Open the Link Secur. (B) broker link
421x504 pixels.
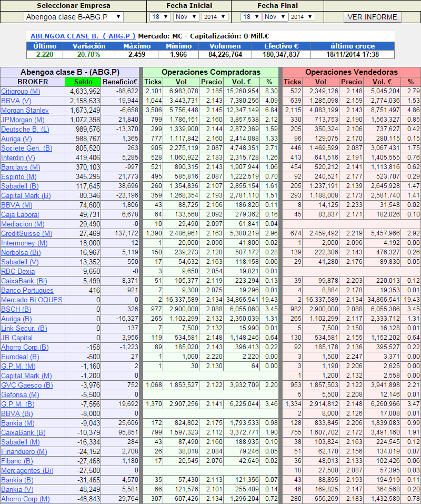click(x=24, y=329)
